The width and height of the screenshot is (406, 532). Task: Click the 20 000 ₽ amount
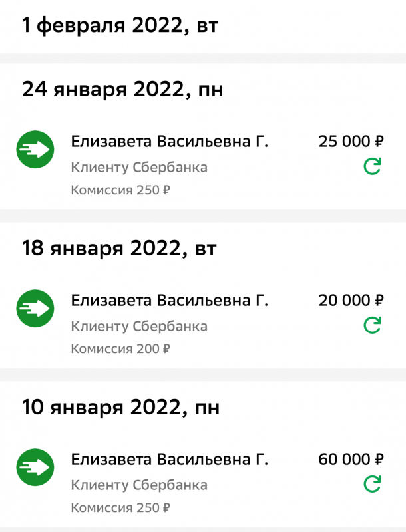(x=351, y=301)
